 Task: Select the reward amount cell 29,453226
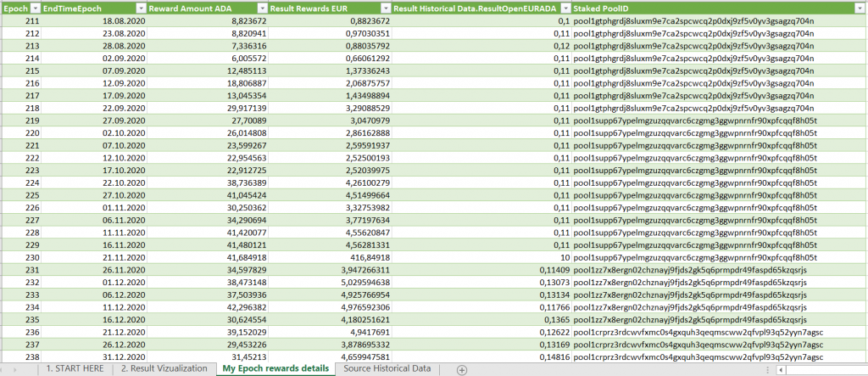209,344
